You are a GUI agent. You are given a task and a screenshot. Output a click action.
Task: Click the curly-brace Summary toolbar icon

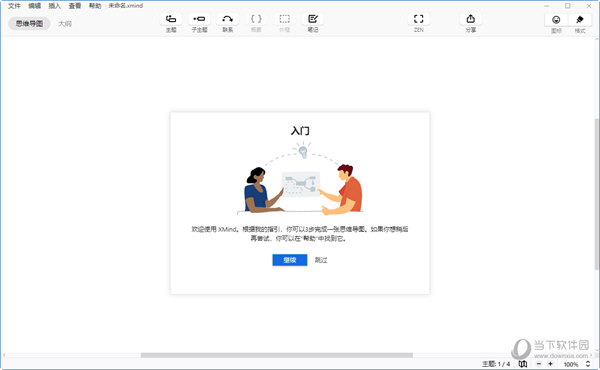(x=256, y=19)
